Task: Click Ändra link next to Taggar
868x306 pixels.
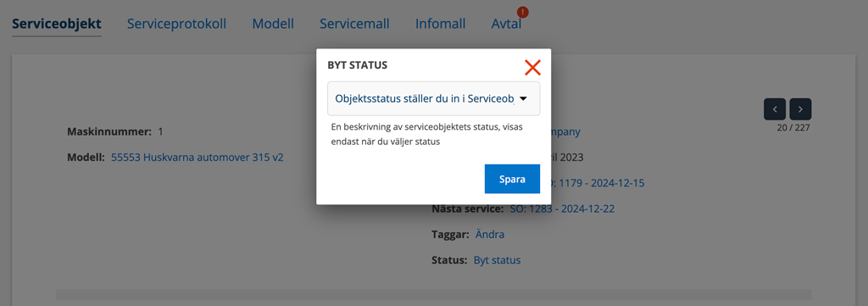Action: 490,235
